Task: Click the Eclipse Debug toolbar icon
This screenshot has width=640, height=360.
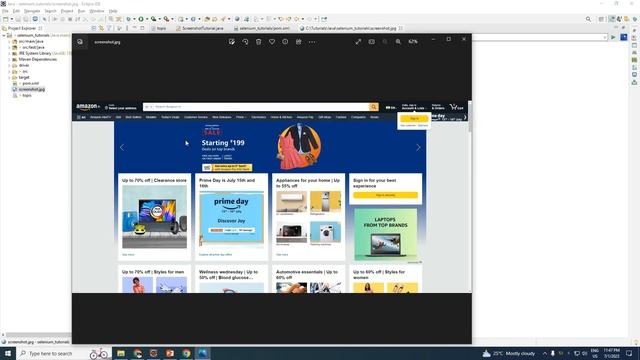Action: pos(129,19)
